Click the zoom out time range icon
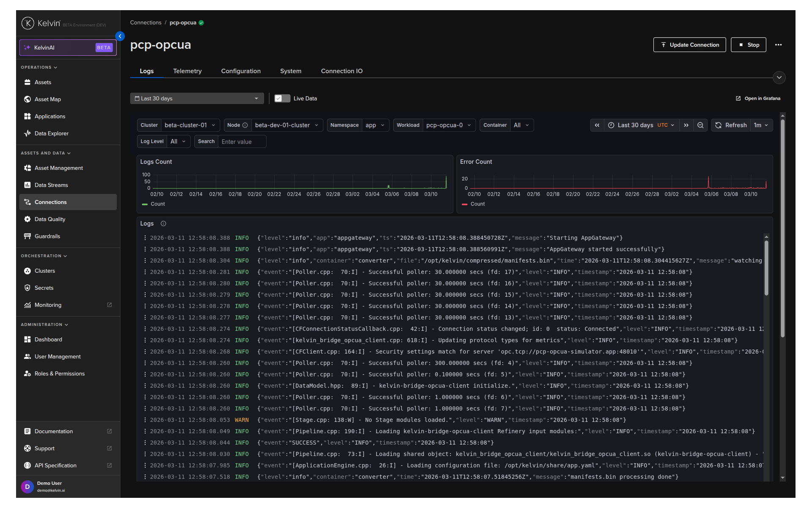The image size is (812, 508). [700, 125]
